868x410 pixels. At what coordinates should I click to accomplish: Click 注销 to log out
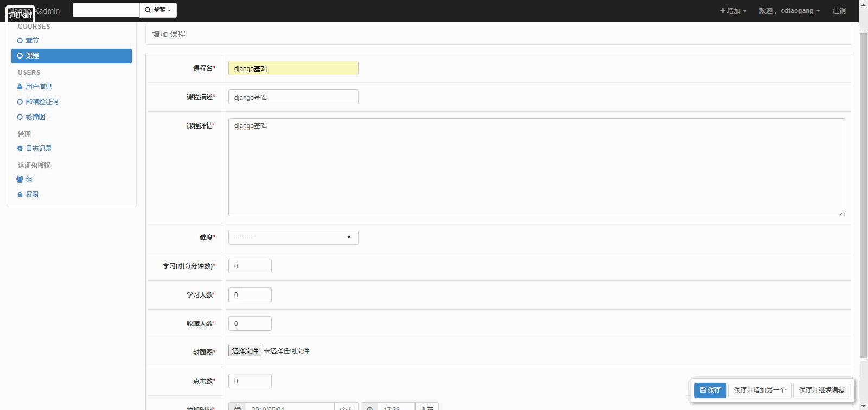click(x=839, y=11)
